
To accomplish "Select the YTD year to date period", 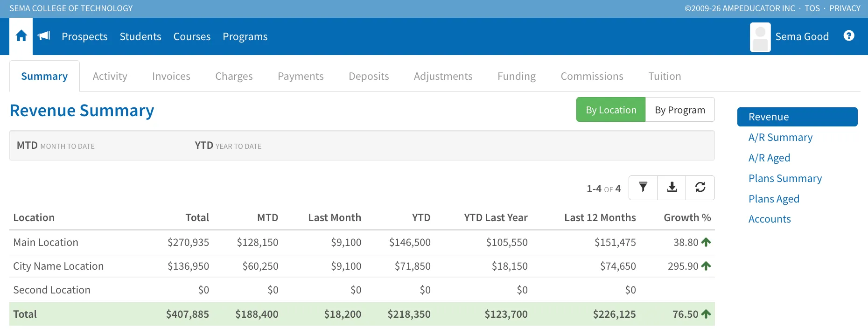I will [228, 146].
